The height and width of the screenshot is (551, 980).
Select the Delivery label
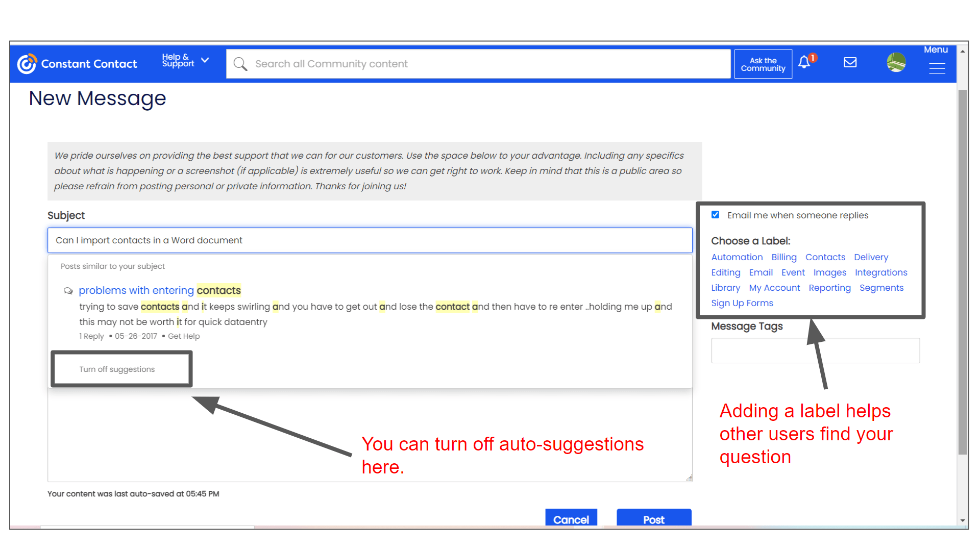tap(871, 257)
